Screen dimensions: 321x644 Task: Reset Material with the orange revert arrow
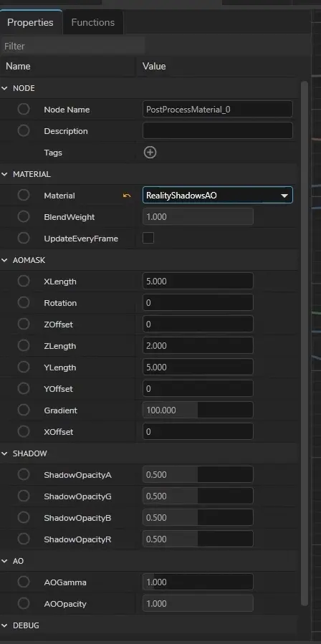[x=127, y=196]
